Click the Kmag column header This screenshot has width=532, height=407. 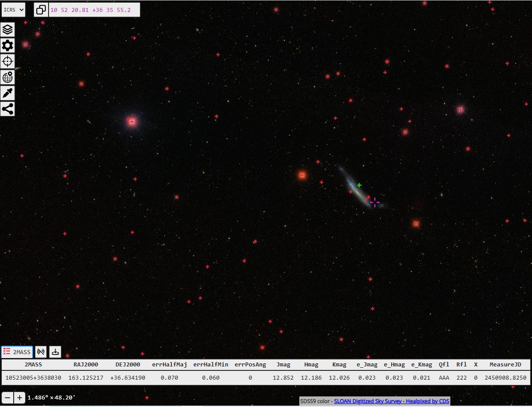[x=340, y=365]
